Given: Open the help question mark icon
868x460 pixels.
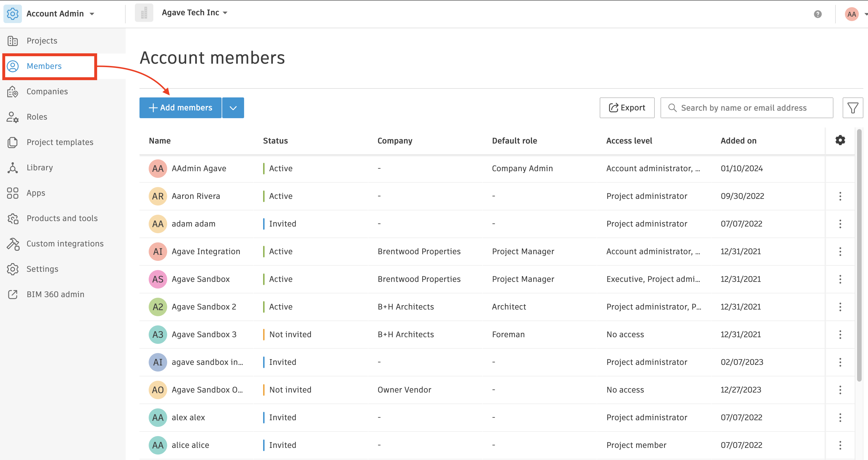Looking at the screenshot, I should pyautogui.click(x=818, y=14).
